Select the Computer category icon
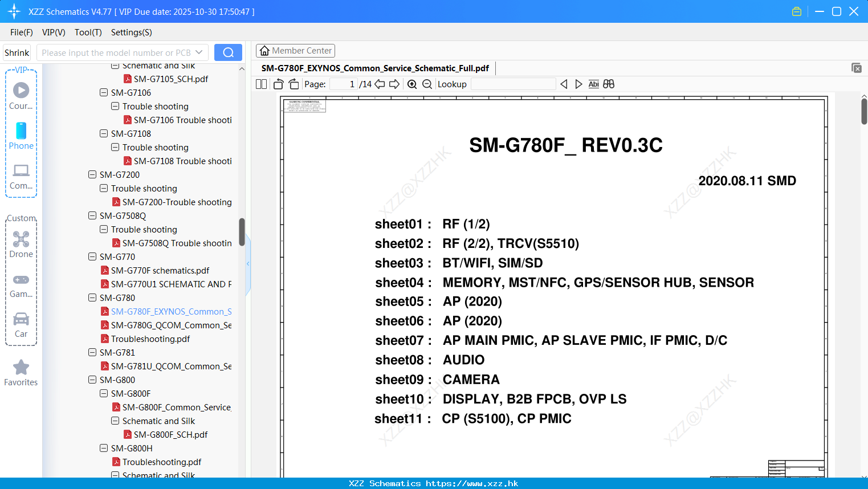This screenshot has height=489, width=868. point(21,176)
